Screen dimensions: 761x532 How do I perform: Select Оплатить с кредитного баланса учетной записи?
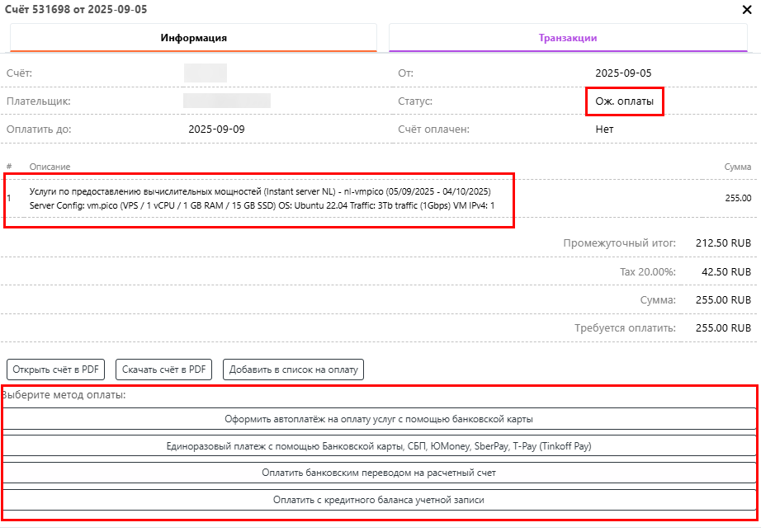click(x=379, y=500)
